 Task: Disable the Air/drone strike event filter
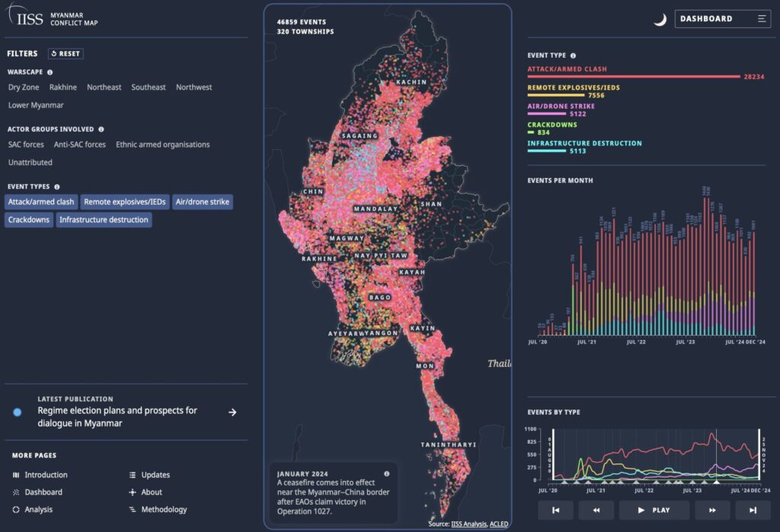202,202
